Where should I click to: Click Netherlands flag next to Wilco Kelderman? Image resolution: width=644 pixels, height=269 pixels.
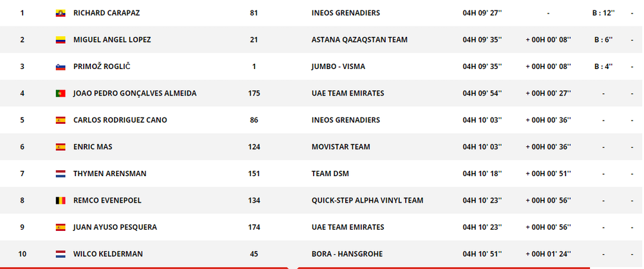point(61,254)
